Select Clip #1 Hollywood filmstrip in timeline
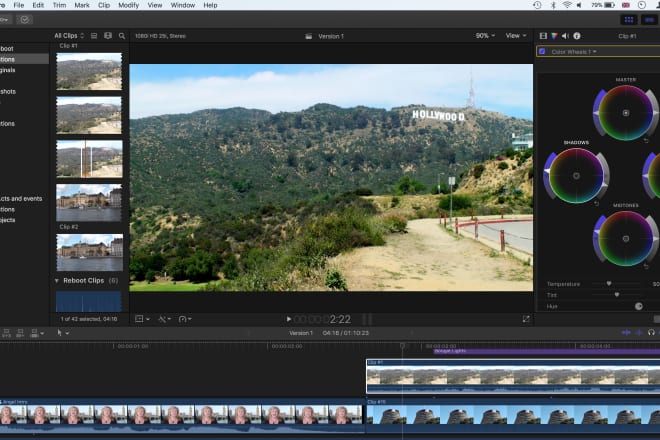The height and width of the screenshot is (440, 660). pos(513,376)
